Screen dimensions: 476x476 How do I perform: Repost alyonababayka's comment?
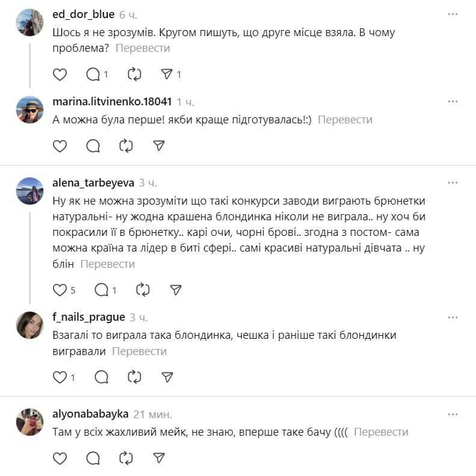126,459
